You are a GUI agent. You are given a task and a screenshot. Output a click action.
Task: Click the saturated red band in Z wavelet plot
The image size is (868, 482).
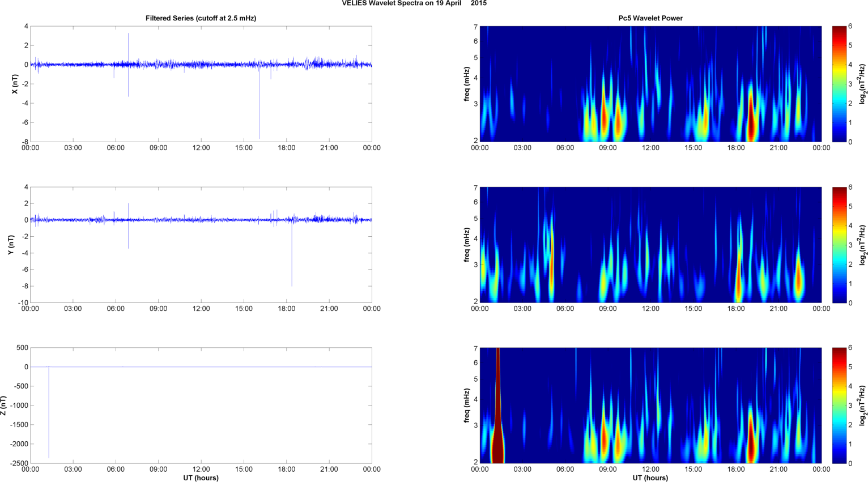[497, 406]
